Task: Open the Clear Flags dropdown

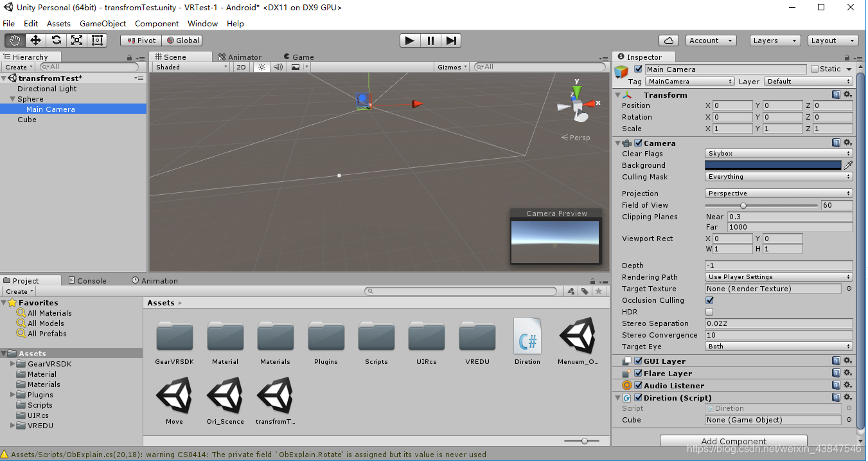Action: (x=779, y=154)
